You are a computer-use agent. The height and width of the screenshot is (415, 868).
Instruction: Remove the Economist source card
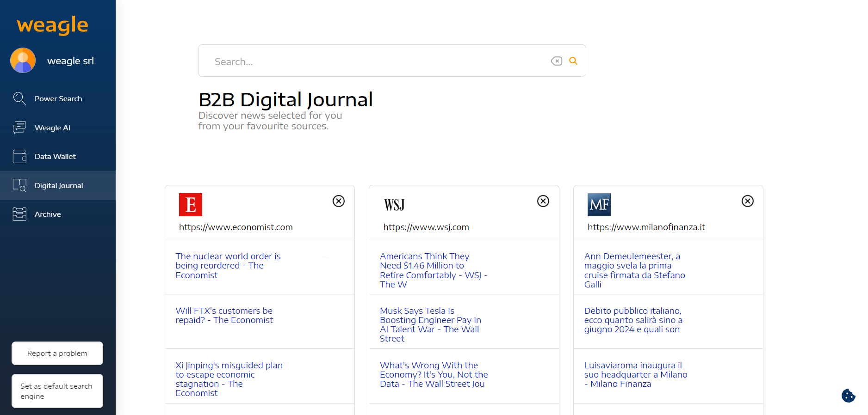click(x=339, y=201)
